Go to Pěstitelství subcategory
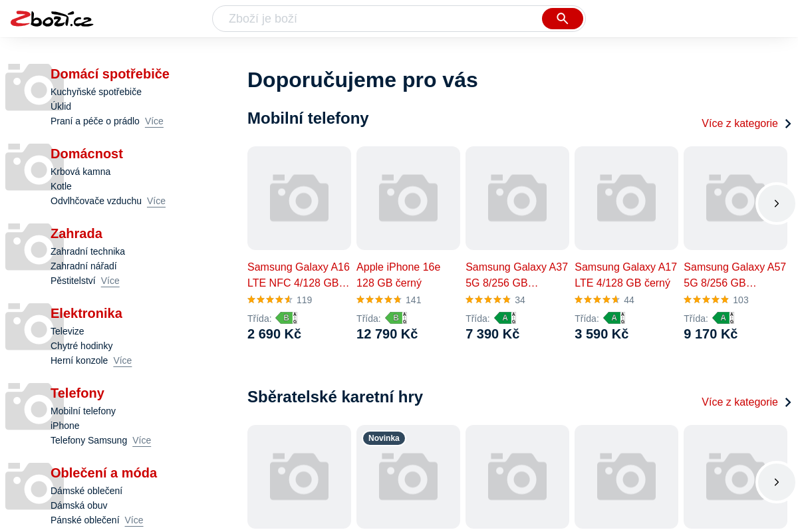The width and height of the screenshot is (798, 532). click(x=73, y=281)
